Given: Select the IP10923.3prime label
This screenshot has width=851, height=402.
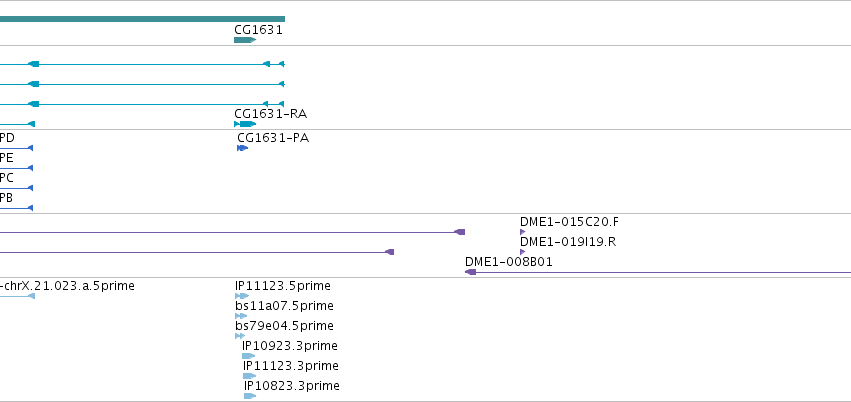Looking at the screenshot, I should (x=290, y=346).
